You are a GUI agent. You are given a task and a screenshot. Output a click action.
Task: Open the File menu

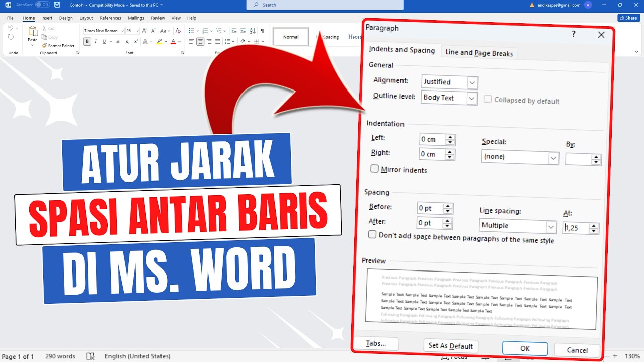coord(10,18)
